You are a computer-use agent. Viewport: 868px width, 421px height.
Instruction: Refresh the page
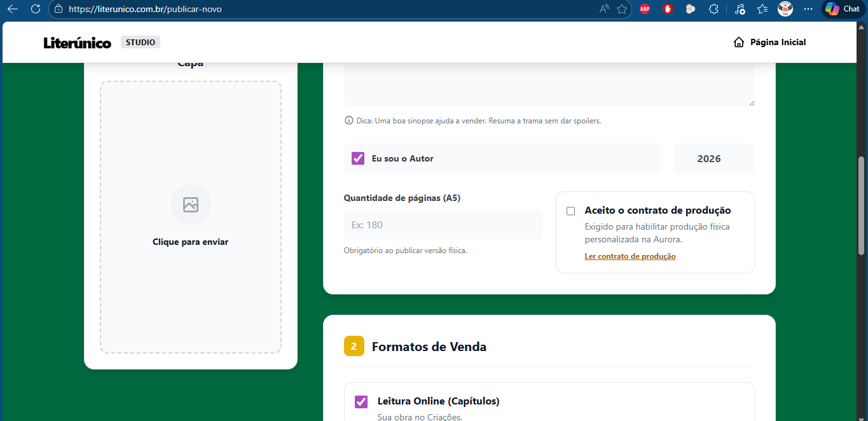click(x=36, y=9)
